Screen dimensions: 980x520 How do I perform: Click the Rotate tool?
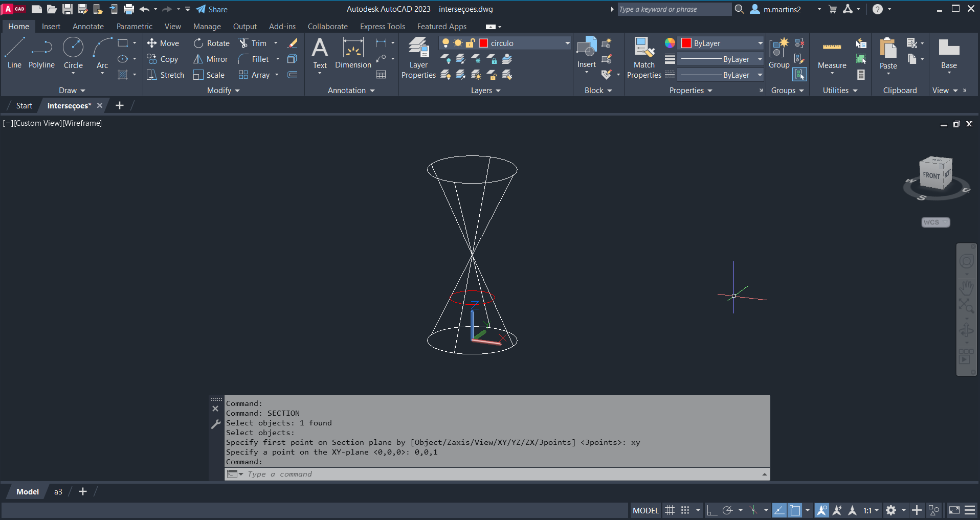coord(212,43)
